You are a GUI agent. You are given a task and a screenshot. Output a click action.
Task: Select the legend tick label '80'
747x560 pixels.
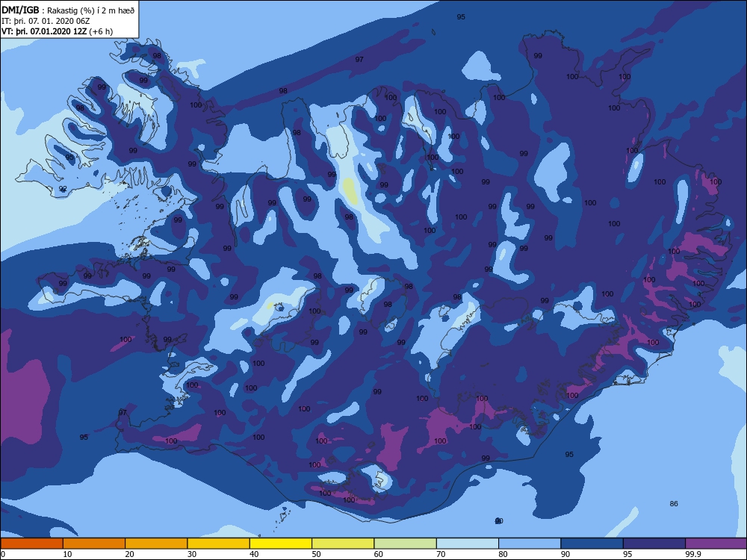coord(503,554)
